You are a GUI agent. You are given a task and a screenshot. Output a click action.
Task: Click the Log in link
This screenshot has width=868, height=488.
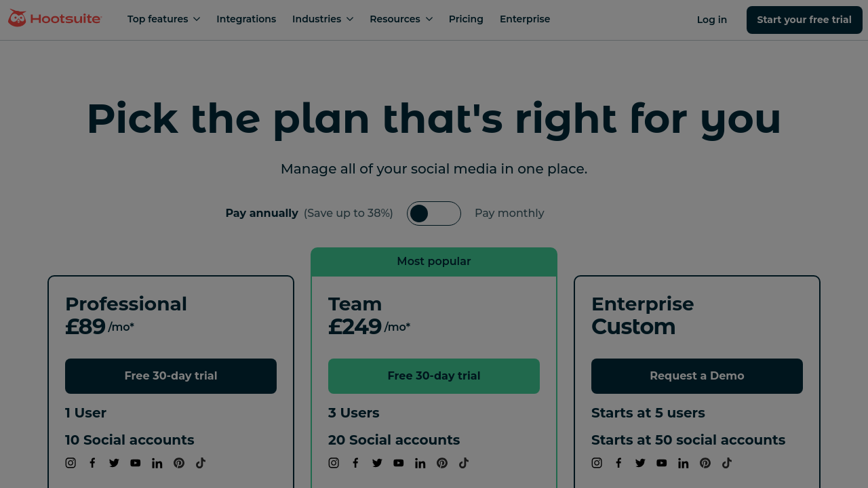tap(712, 20)
